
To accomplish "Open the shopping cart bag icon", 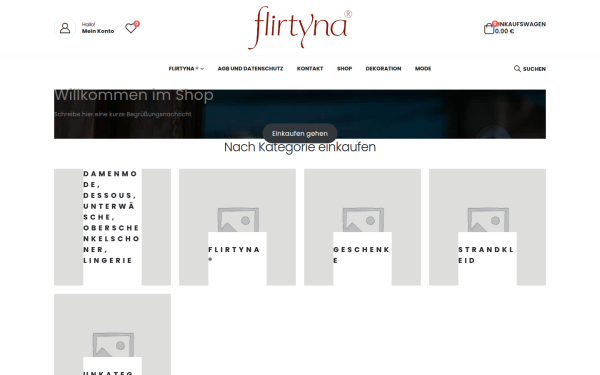I will pos(489,28).
